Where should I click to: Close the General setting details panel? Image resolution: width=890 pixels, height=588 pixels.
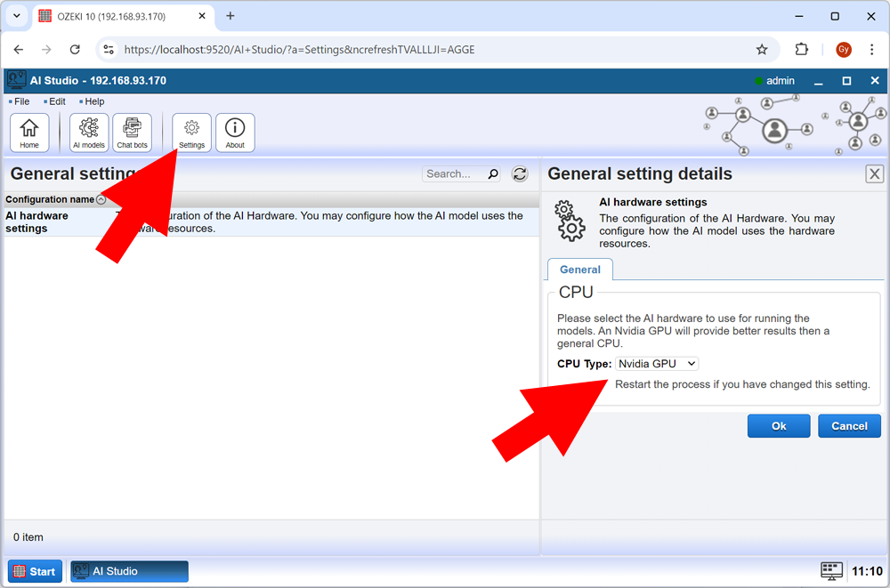coord(874,173)
